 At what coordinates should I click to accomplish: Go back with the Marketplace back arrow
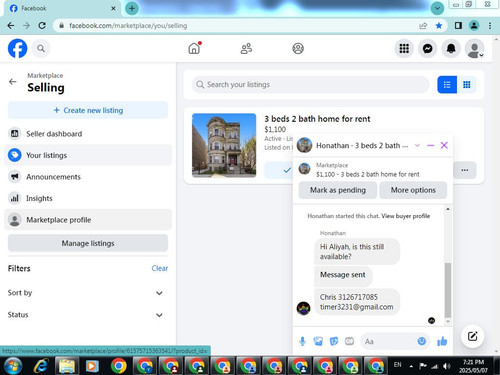coord(13,82)
